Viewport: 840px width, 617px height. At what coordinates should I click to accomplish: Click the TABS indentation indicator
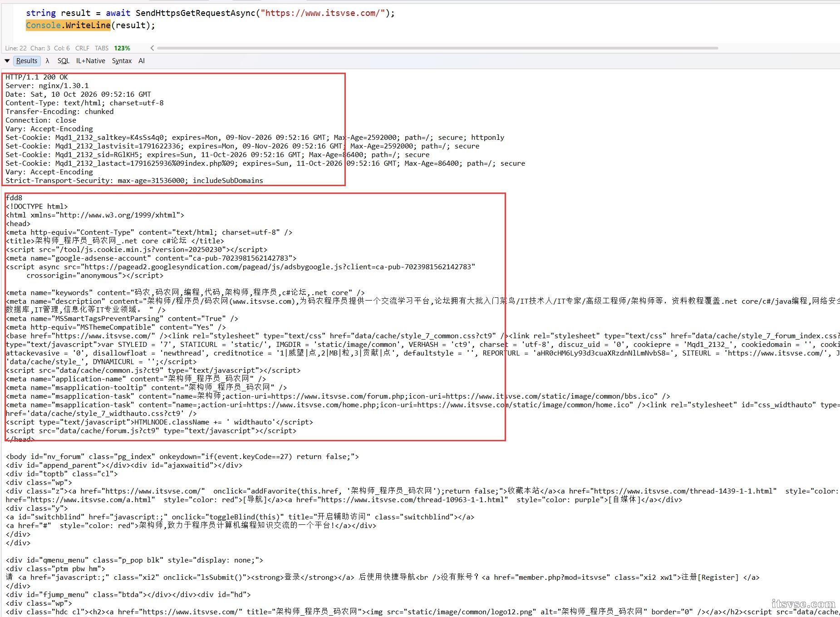pos(102,48)
